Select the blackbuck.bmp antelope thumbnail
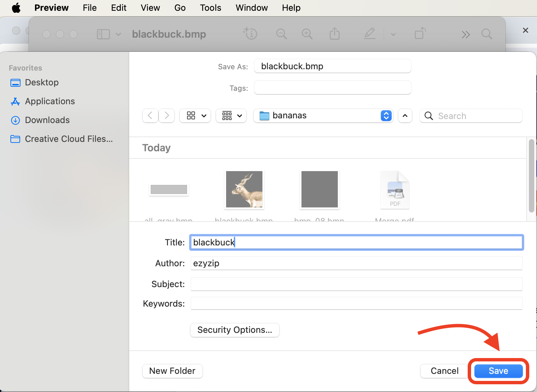Screen dimensions: 537x392 click(244, 189)
